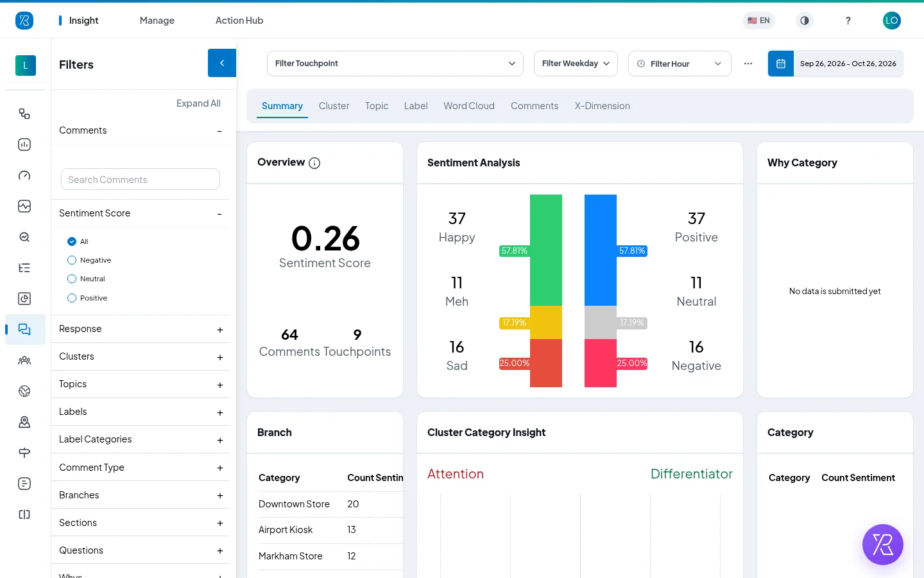
Task: Open the Manage menu
Action: pos(157,21)
